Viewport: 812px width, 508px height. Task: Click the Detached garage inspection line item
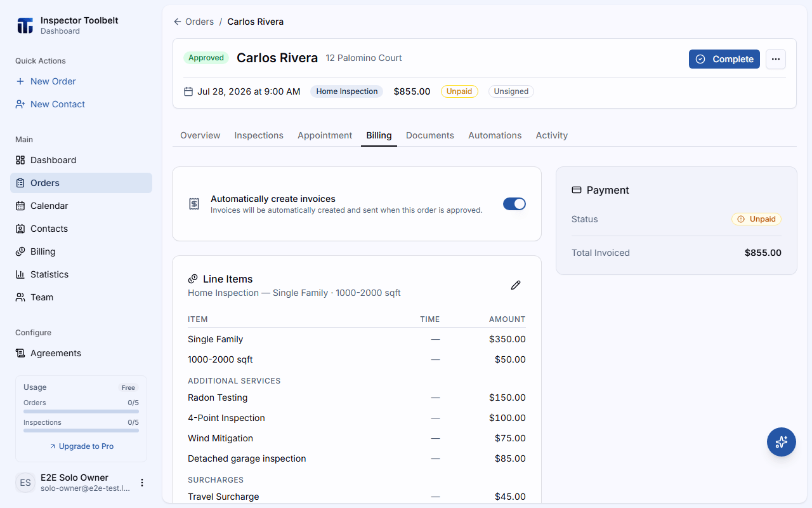(357, 458)
